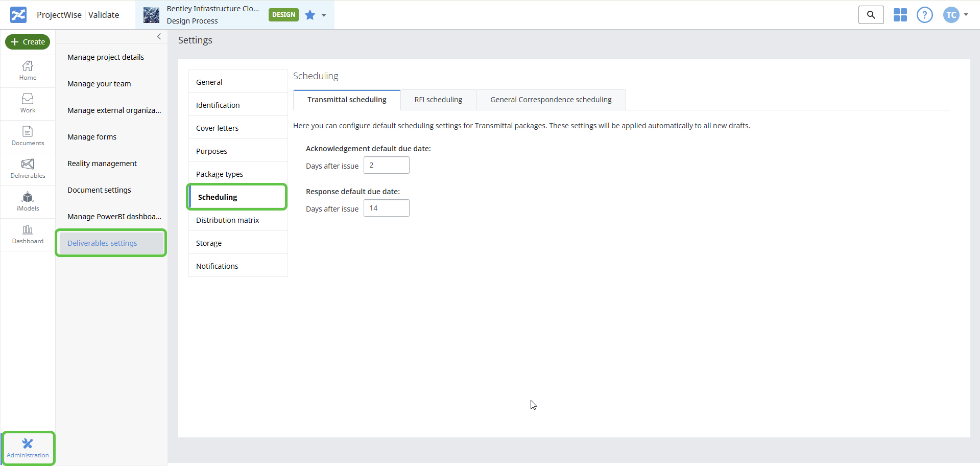Screen dimensions: 980x466
Task: Open the apps grid menu
Action: [900, 15]
